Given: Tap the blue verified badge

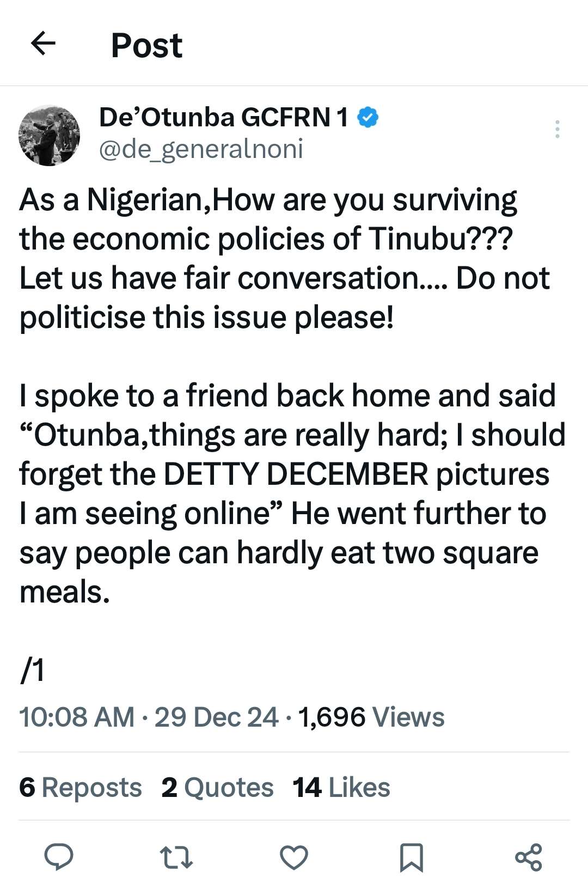Looking at the screenshot, I should tap(369, 118).
